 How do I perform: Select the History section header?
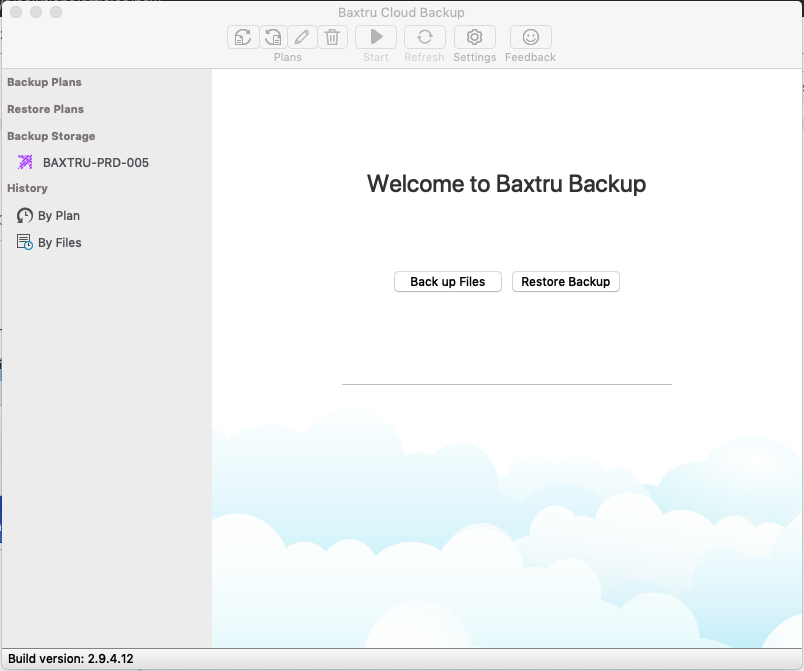[27, 188]
